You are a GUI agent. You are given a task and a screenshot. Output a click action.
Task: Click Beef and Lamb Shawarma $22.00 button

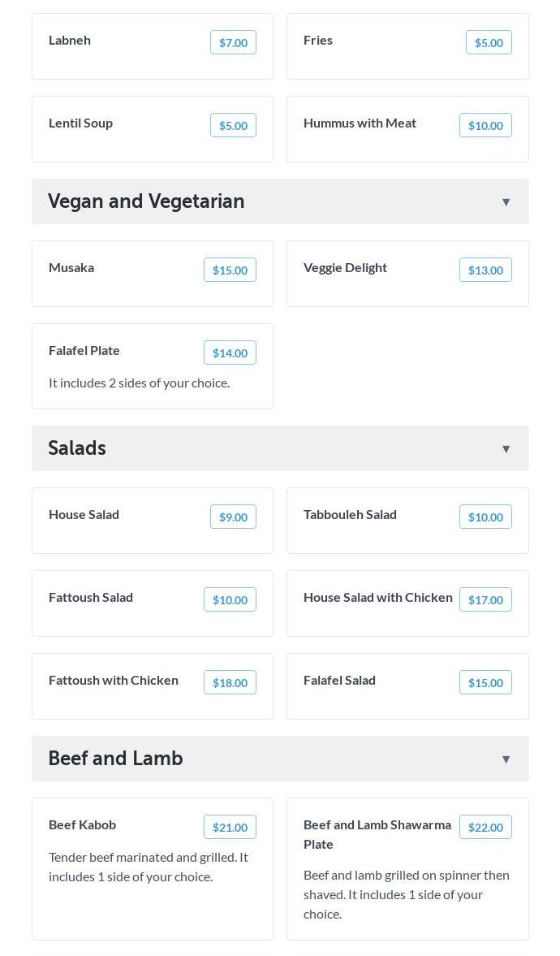click(x=485, y=828)
